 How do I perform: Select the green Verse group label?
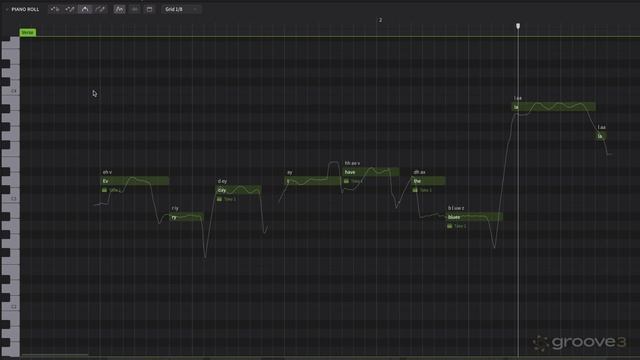[x=28, y=32]
